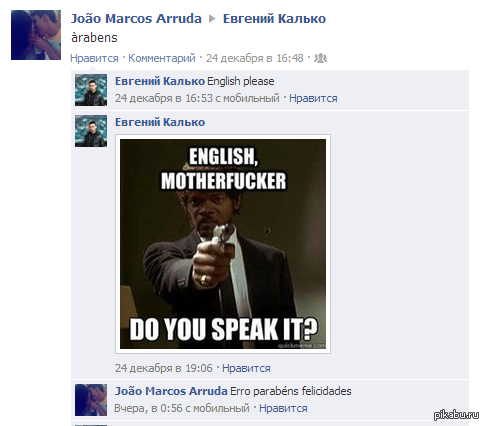Open the post timestamp 24 декабря в 16:48
This screenshot has width=484, height=426.
255,58
